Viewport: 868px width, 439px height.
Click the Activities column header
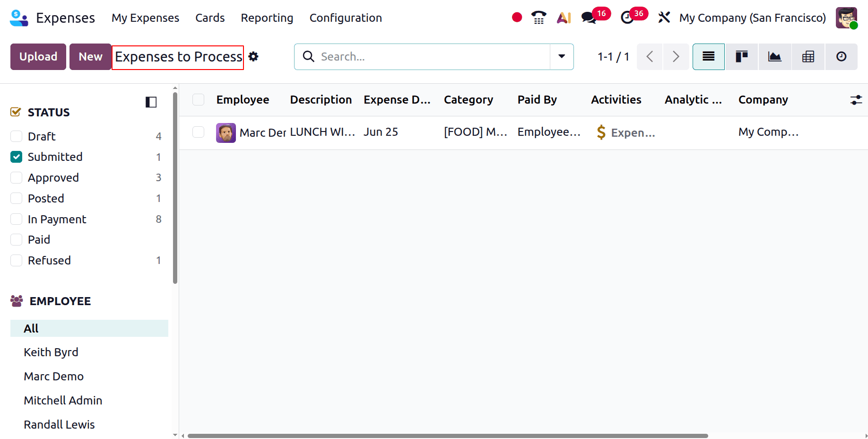pos(616,100)
